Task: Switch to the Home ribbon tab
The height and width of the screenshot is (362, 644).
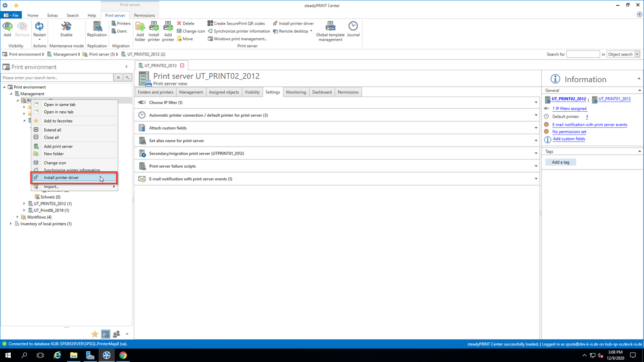Action: click(x=33, y=15)
